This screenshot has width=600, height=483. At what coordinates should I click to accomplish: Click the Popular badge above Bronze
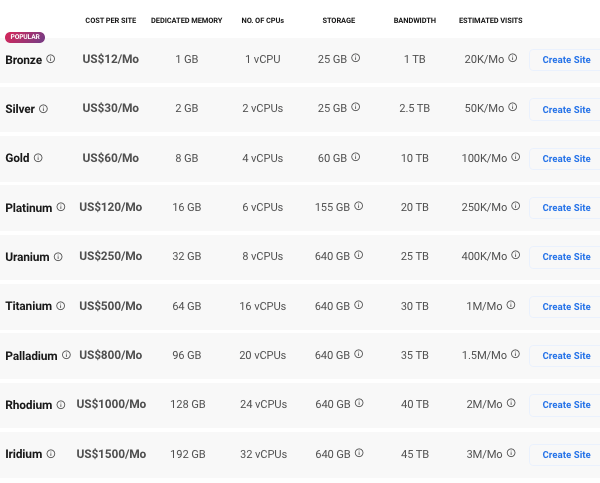point(24,37)
